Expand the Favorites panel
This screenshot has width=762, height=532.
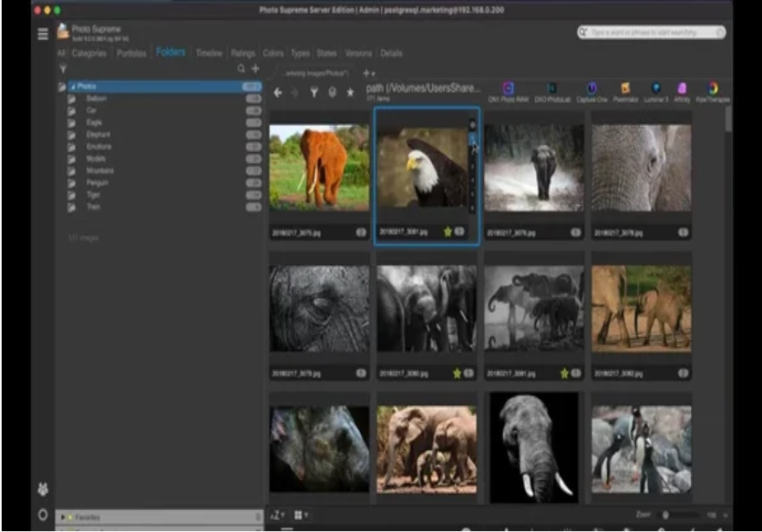pos(63,517)
